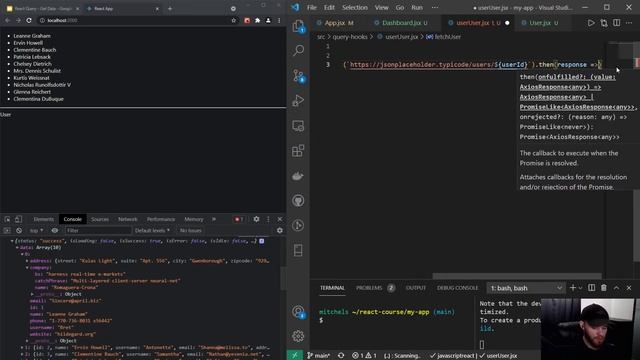Open the Remote Explorer view

pos(298,126)
